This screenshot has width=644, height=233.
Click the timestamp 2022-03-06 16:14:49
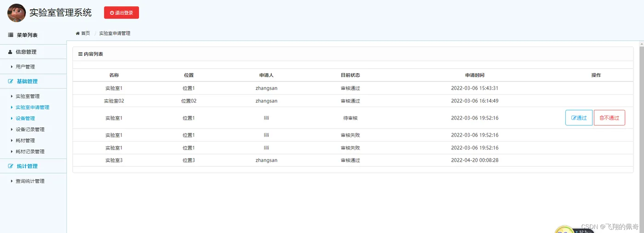475,101
